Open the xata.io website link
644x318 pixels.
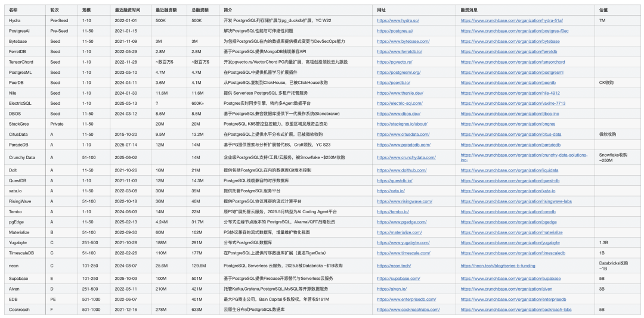[x=391, y=191]
